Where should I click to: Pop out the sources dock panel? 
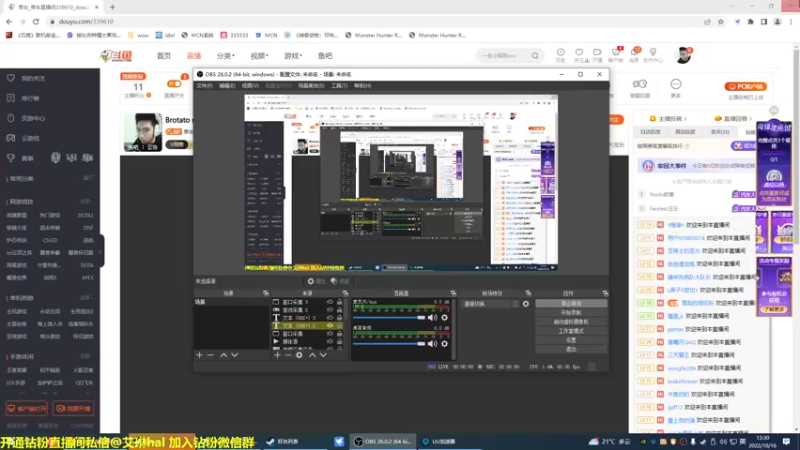pyautogui.click(x=345, y=293)
